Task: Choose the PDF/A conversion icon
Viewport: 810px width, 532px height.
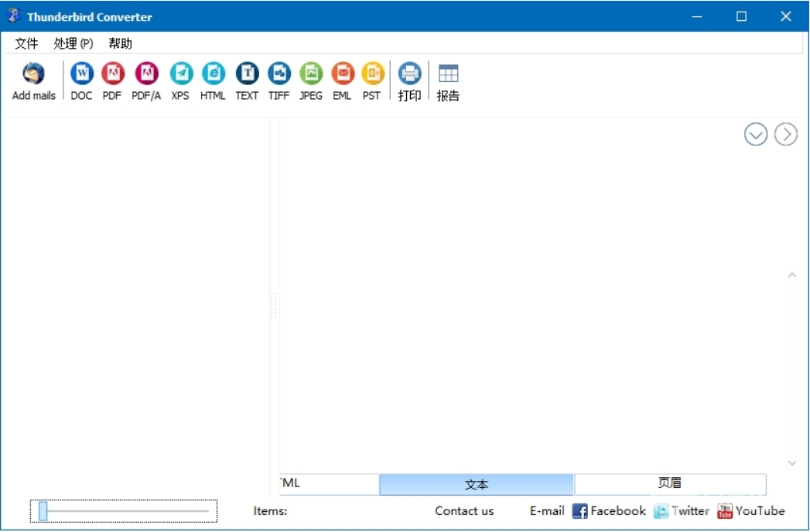Action: point(147,74)
